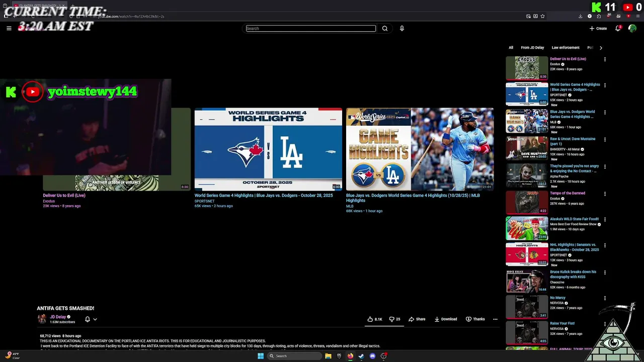644x362 pixels.
Task: Click the Thanks button
Action: point(475,319)
